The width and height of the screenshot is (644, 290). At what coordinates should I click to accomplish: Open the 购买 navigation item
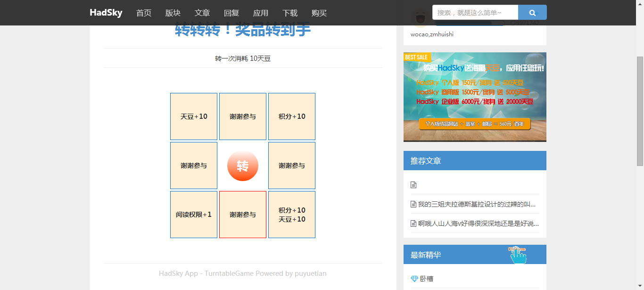[x=319, y=13]
